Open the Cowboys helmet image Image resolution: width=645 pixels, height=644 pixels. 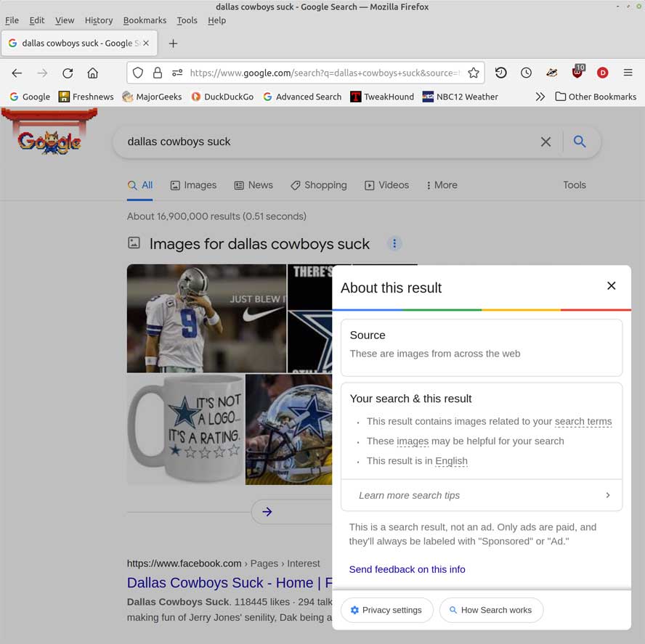tap(289, 429)
